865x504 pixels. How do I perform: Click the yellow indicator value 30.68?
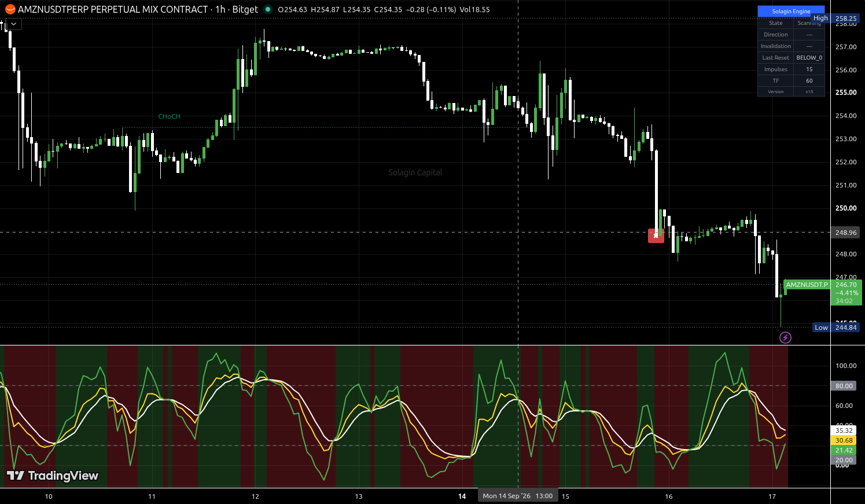tap(844, 440)
